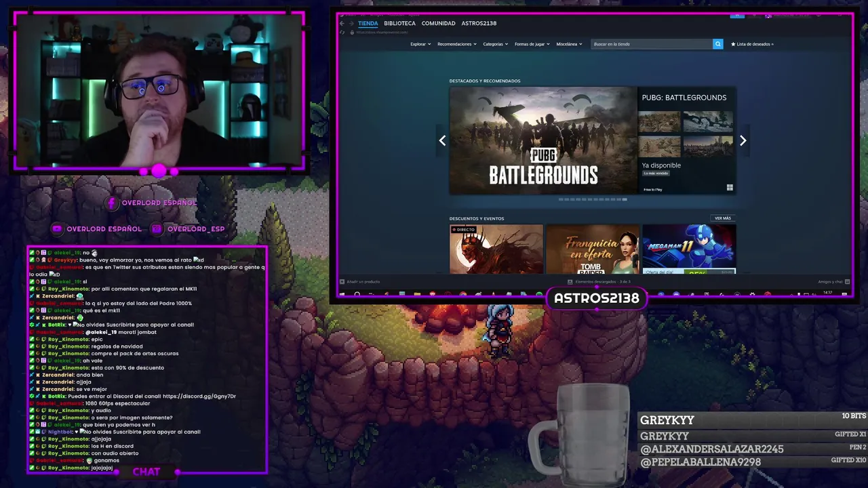868x488 pixels.
Task: Open the ASTROS2138 profile tab
Action: pyautogui.click(x=479, y=23)
